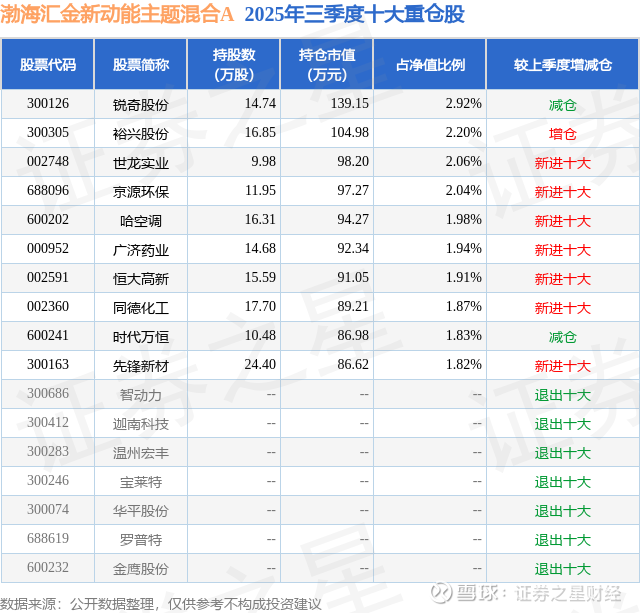
Task: Click 退出十大 in the 智动力 row
Action: (562, 395)
